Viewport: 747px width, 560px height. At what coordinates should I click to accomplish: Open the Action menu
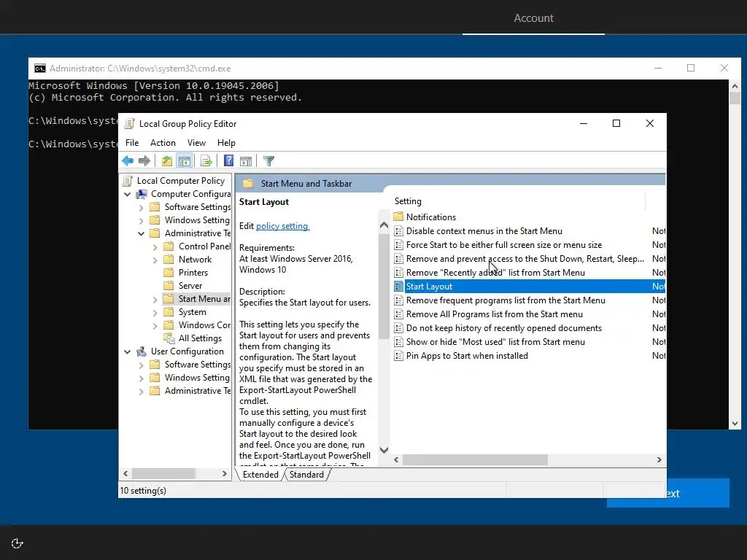(x=163, y=143)
